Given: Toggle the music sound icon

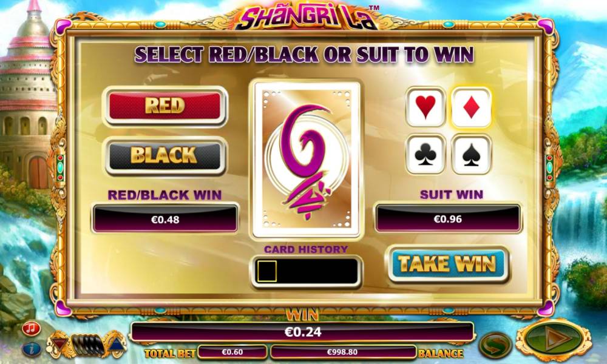Looking at the screenshot, I should click(x=32, y=329).
